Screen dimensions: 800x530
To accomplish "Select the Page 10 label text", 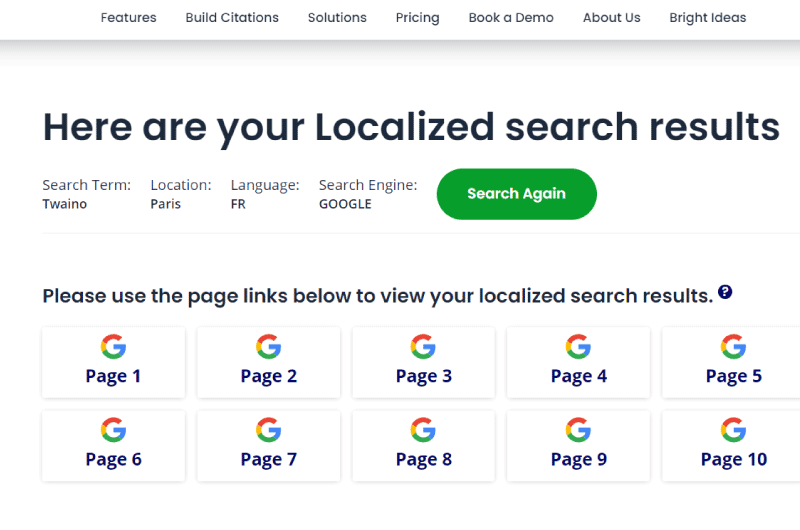I will coord(734,460).
